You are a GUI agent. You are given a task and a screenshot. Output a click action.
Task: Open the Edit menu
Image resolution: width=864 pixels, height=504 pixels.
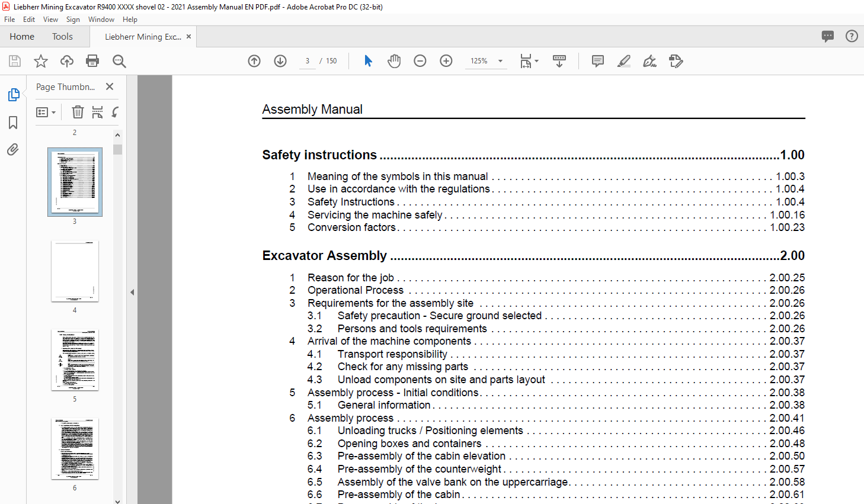(x=29, y=20)
